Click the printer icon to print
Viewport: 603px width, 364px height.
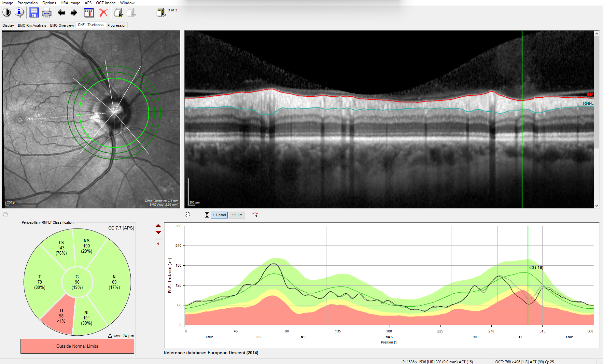(47, 13)
